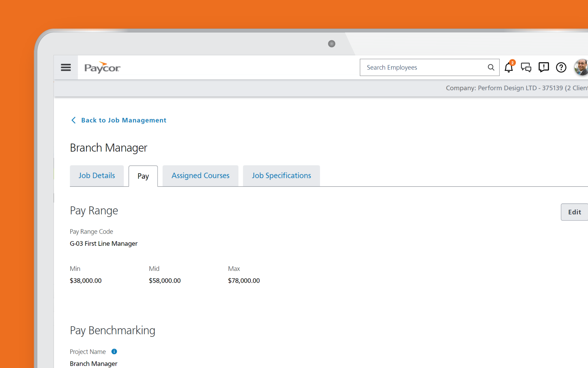This screenshot has width=588, height=368.
Task: Open the chat conversations icon
Action: pos(526,67)
